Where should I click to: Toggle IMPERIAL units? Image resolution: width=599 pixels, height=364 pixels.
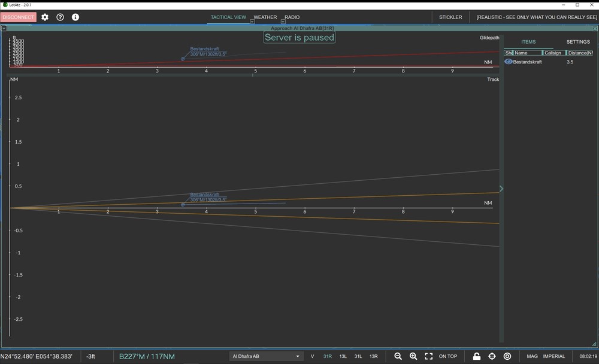pos(554,356)
